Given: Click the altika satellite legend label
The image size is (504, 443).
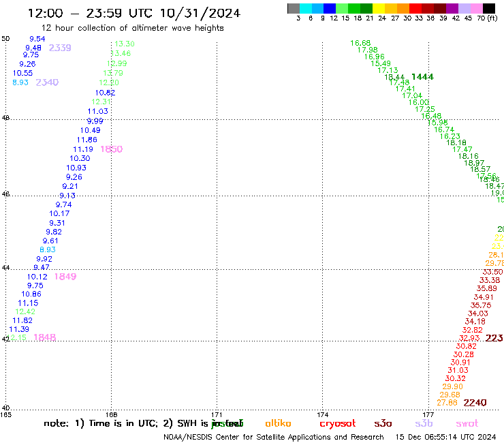Looking at the screenshot, I should 278,423.
